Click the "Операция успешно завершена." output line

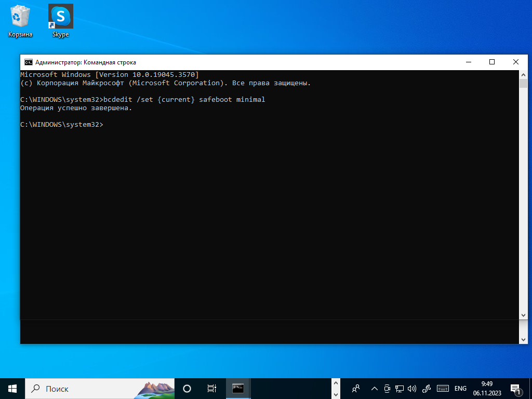[76, 108]
